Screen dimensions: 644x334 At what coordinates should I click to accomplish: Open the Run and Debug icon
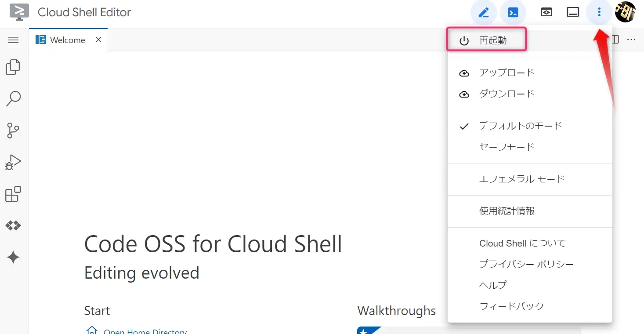(13, 162)
